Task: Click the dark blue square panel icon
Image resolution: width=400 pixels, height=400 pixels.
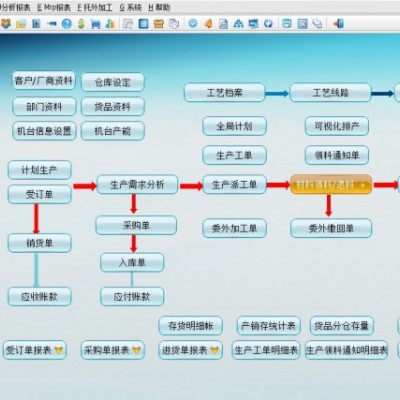Action: click(x=143, y=24)
